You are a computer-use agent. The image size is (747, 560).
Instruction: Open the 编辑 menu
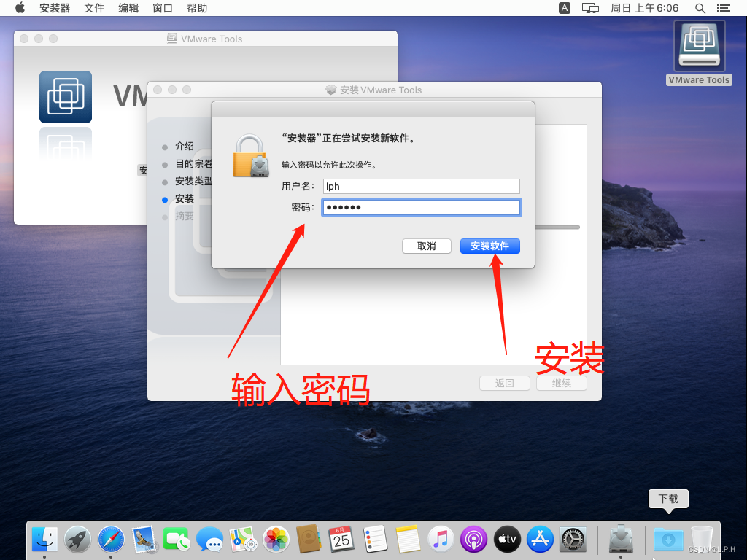click(128, 8)
